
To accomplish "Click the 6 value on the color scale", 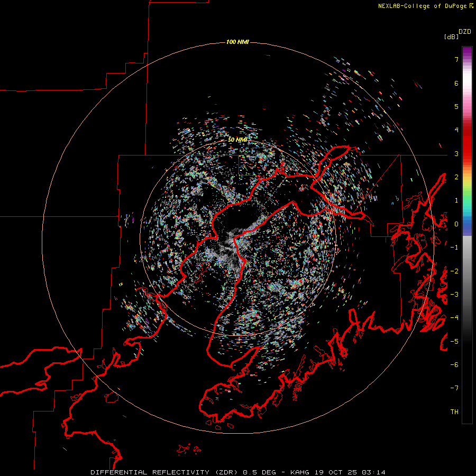I will [x=456, y=83].
